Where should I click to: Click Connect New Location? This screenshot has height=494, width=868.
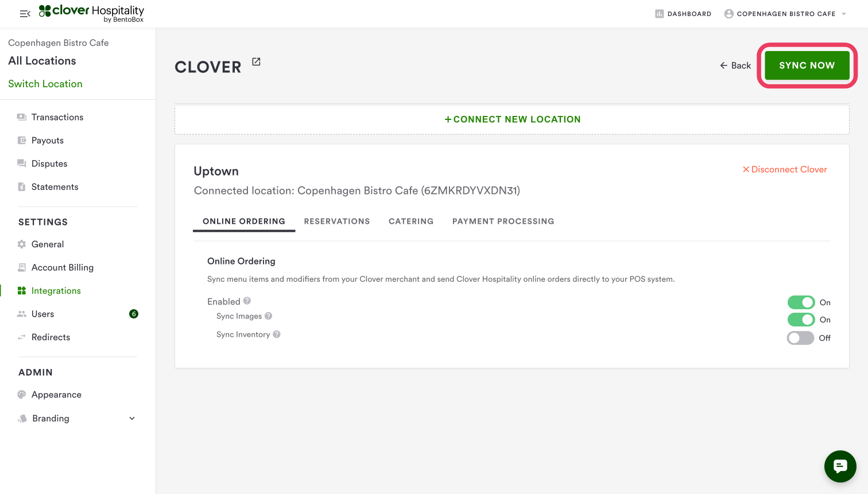click(x=512, y=119)
